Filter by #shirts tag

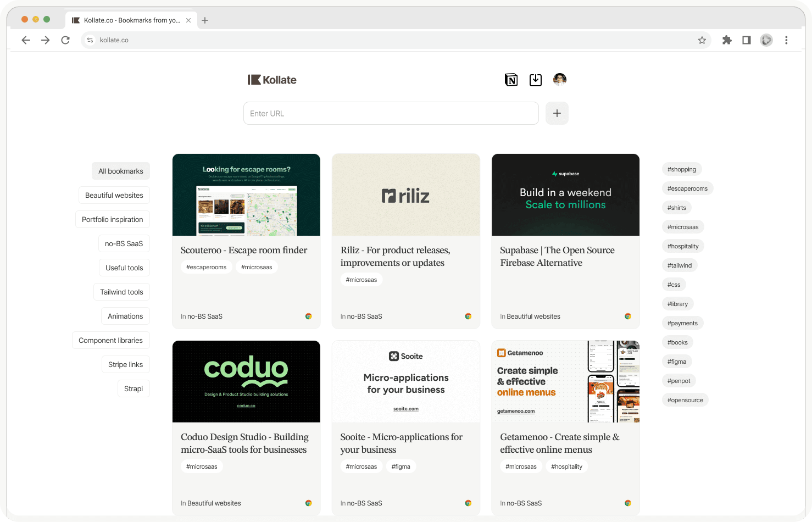pos(677,208)
